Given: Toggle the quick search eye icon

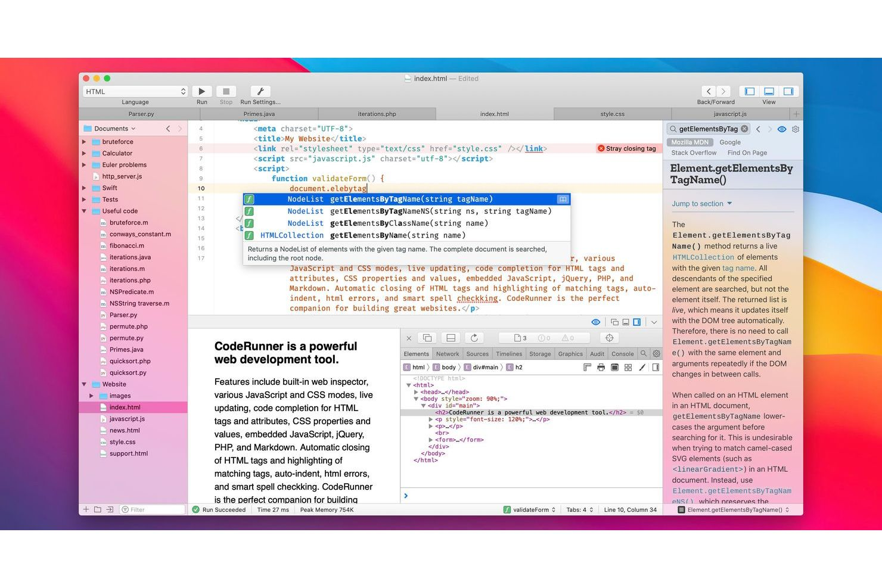Looking at the screenshot, I should coord(782,129).
